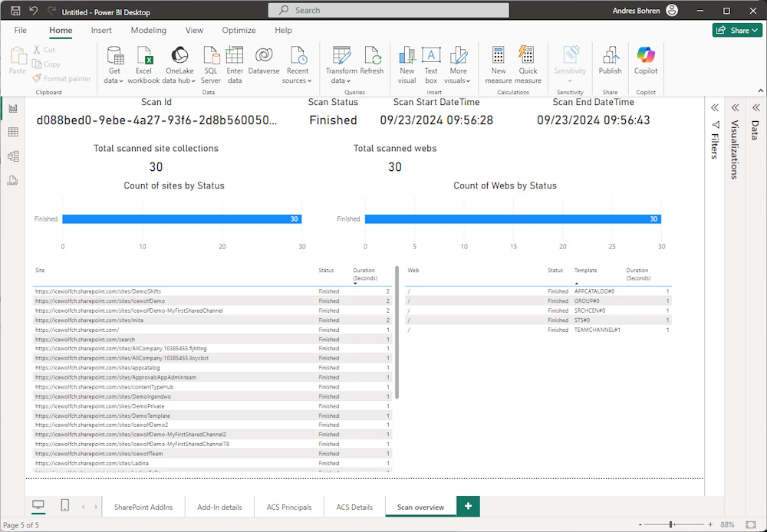Go to the Add-In details page tab
This screenshot has height=532, width=767.
tap(219, 507)
